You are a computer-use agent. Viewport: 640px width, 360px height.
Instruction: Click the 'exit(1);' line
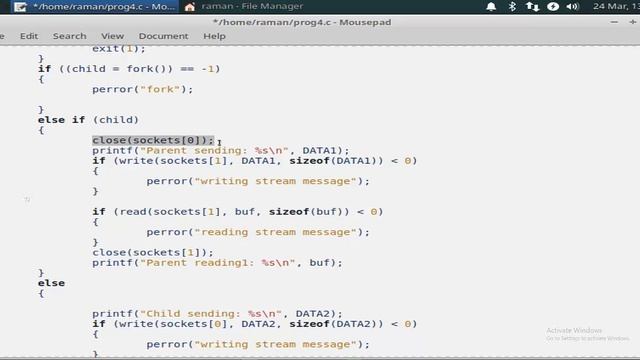point(119,49)
